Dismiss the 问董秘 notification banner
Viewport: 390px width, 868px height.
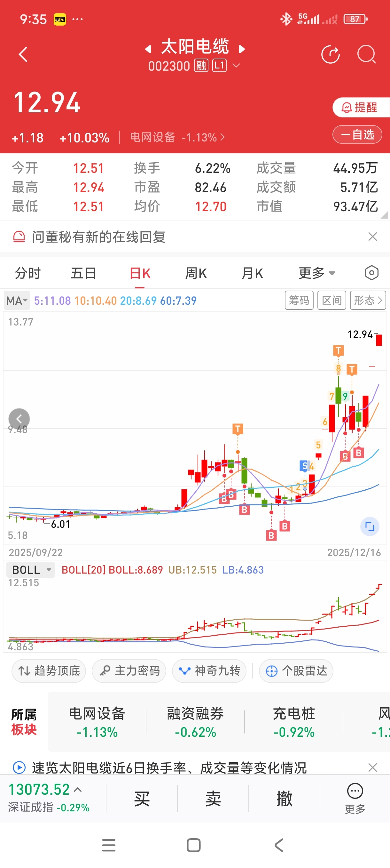(372, 237)
